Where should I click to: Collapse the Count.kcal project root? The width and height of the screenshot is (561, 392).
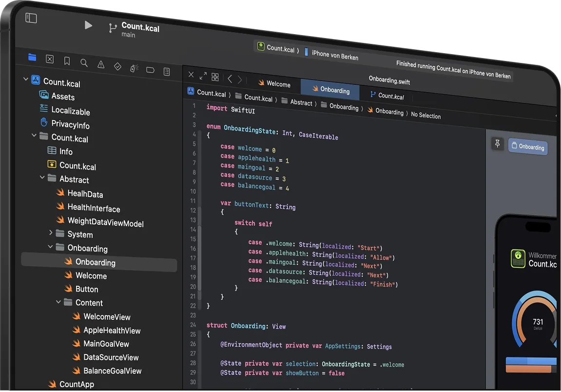click(25, 79)
